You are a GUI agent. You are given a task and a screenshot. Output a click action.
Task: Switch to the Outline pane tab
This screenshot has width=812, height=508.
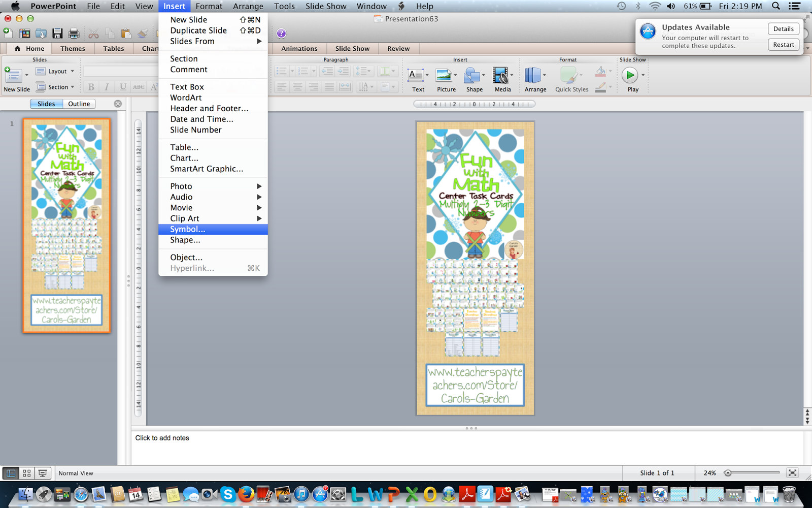79,104
